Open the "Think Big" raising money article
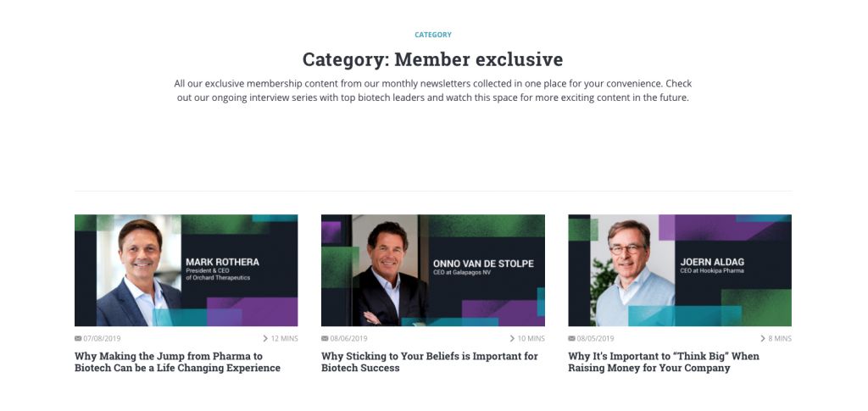Screen dimensions: 868x411 (x=664, y=362)
